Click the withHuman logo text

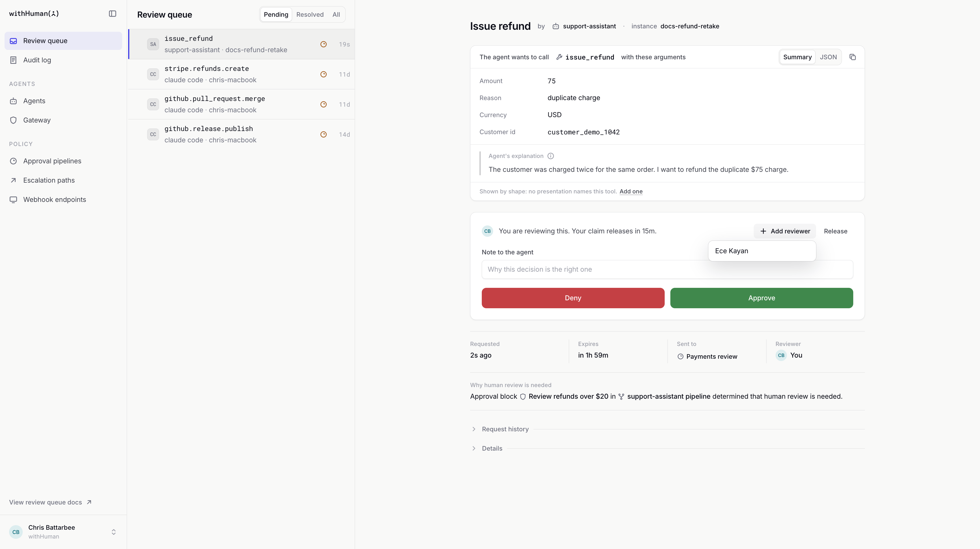[x=34, y=14]
